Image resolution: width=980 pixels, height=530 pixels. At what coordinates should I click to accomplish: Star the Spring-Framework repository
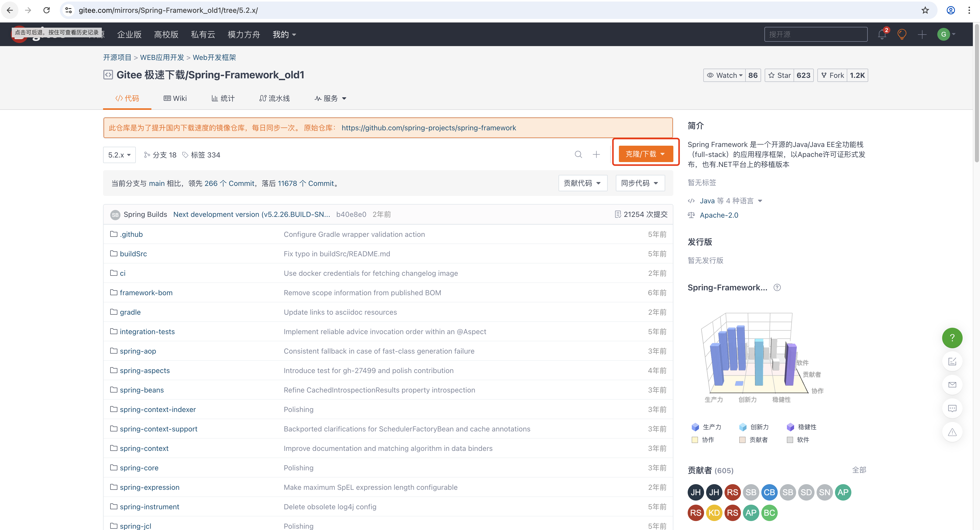[779, 75]
